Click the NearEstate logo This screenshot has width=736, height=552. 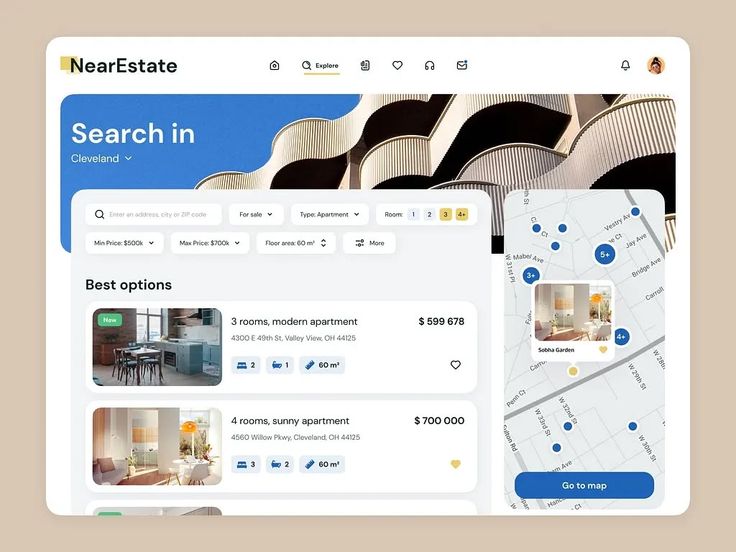click(119, 65)
